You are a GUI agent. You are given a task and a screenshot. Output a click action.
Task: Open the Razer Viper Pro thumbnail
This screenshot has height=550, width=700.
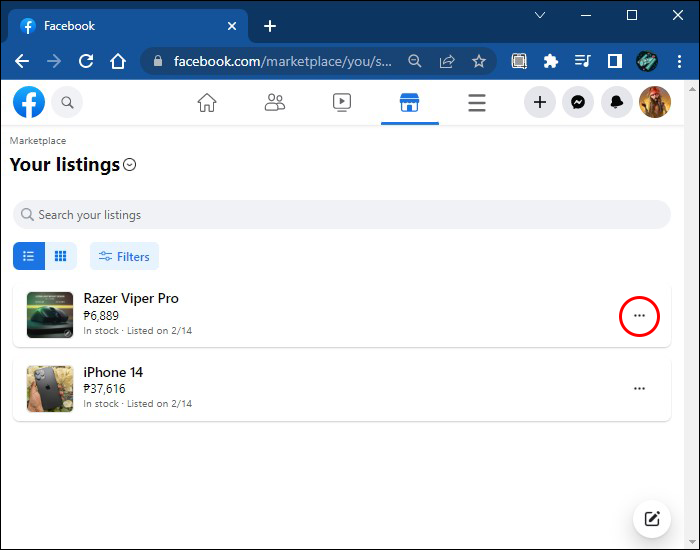click(x=50, y=315)
